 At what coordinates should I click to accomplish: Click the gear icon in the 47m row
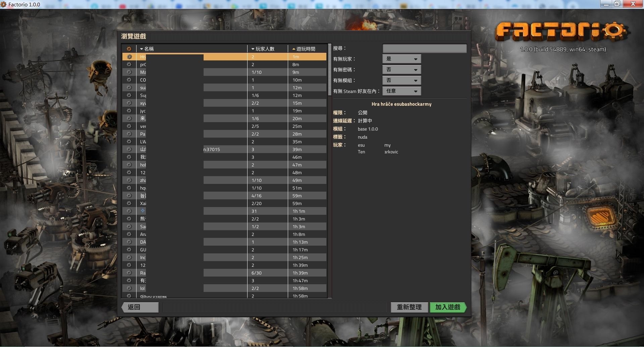[129, 165]
